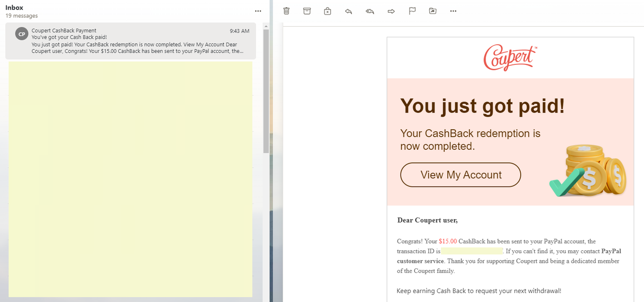Screen dimensions: 644x302
Task: Click 'You've got your Cash Back paid!' subject
Action: (x=69, y=37)
